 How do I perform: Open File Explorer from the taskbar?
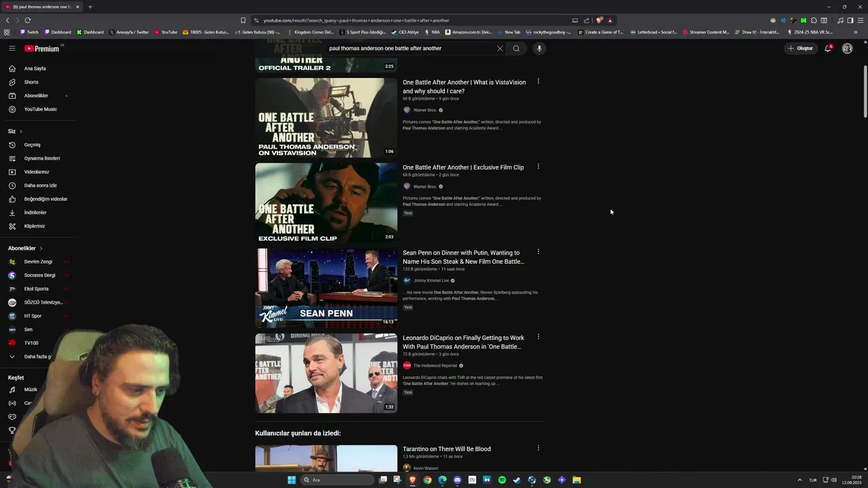tap(576, 480)
